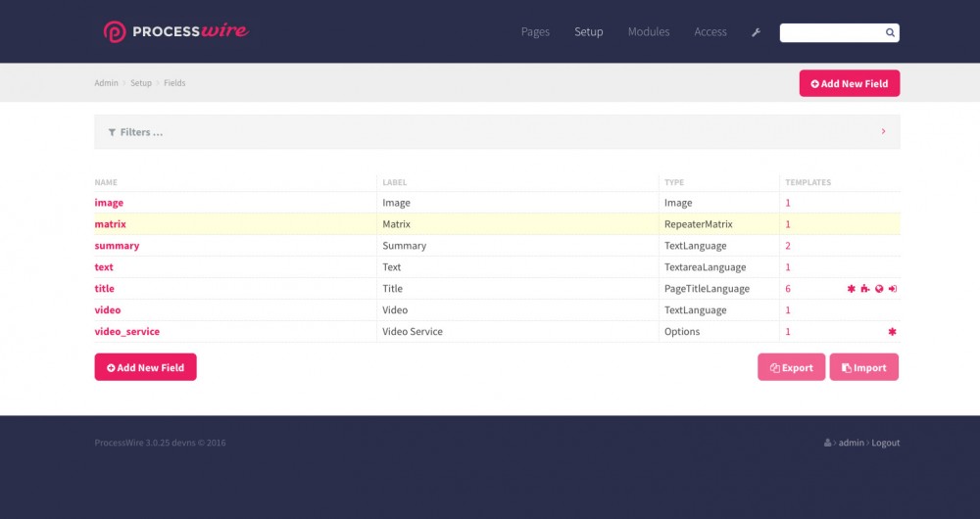Image resolution: width=980 pixels, height=519 pixels.
Task: Open the Modules menu
Action: 649,32
